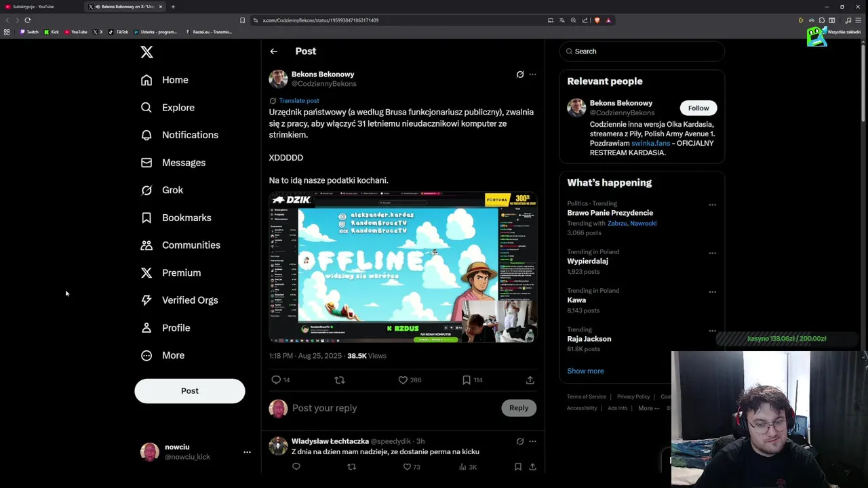Open trend Brawo Panie Prezydencie
868x488 pixels.
coord(610,213)
